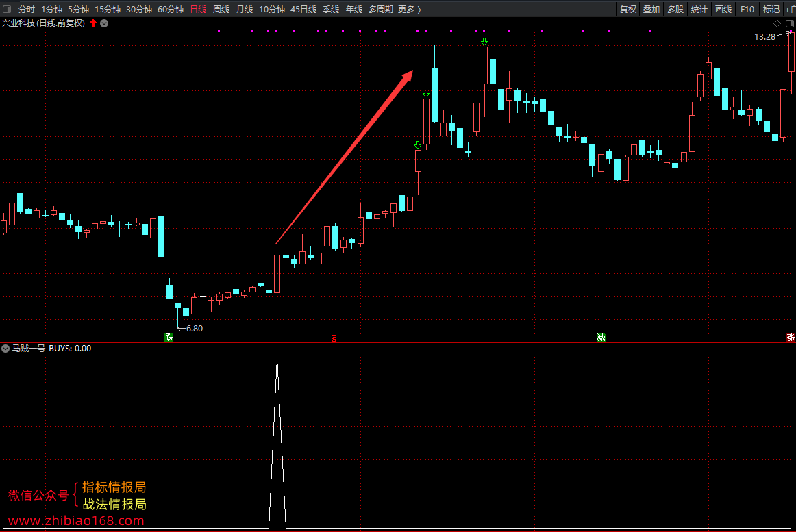Select the 15分钟 period
This screenshot has width=796, height=532.
pos(108,9)
